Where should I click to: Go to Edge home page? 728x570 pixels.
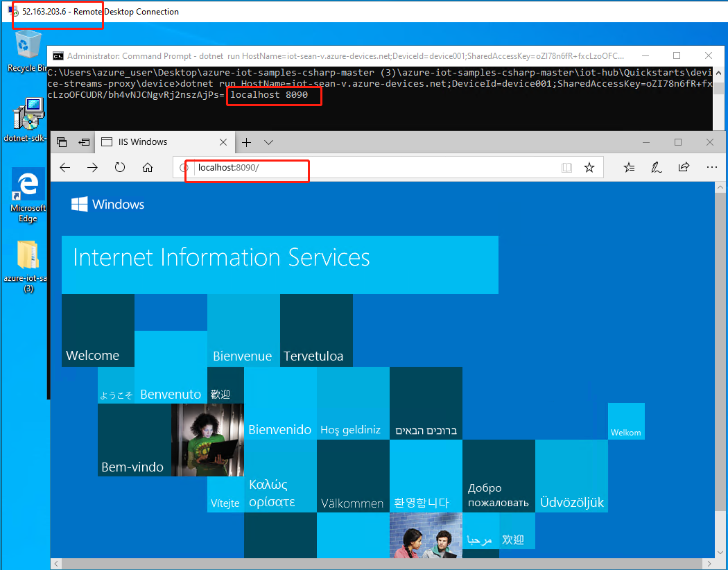click(x=148, y=168)
